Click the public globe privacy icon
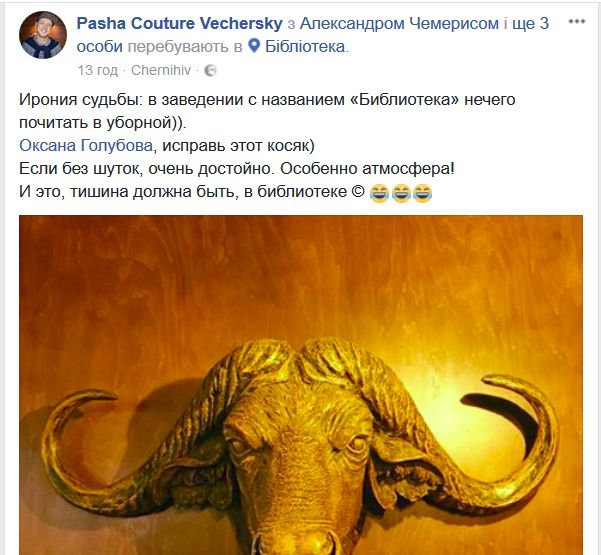601x555 pixels. (x=210, y=71)
